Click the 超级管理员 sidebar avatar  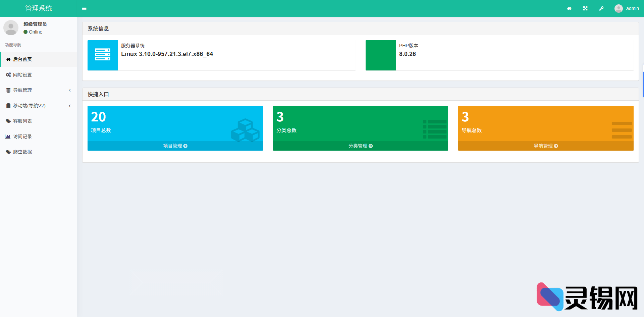pos(11,28)
